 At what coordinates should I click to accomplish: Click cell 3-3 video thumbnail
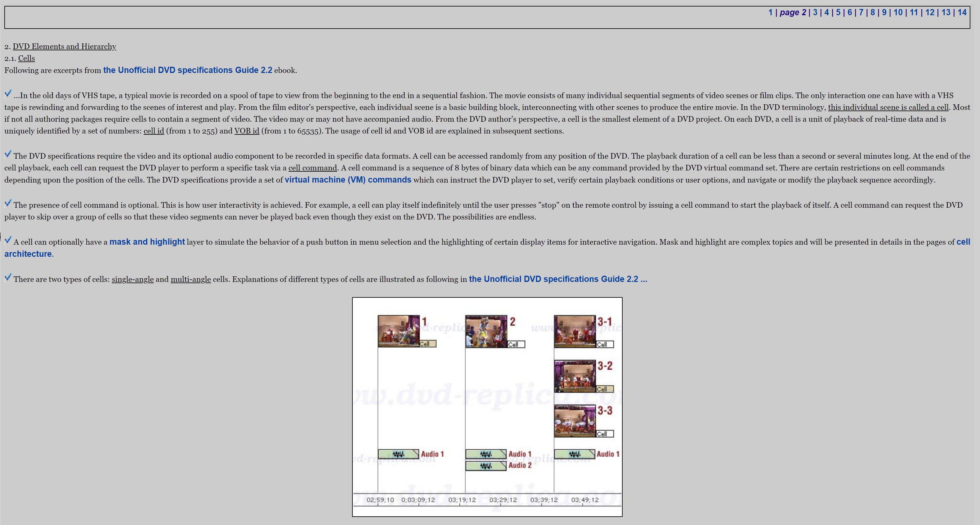tap(575, 421)
